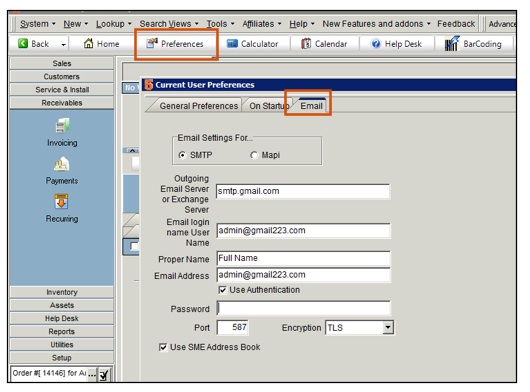This screenshot has height=392, width=530.
Task: Open Preferences from the toolbar icon
Action: click(152, 43)
